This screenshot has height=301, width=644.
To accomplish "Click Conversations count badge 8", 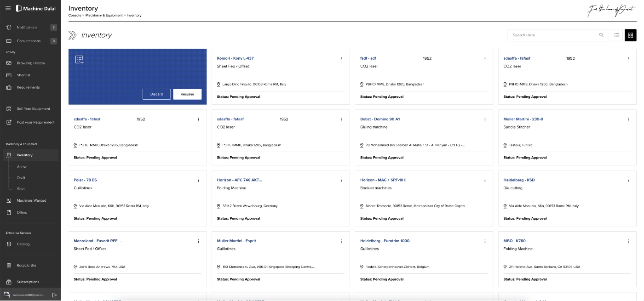I will tap(53, 41).
